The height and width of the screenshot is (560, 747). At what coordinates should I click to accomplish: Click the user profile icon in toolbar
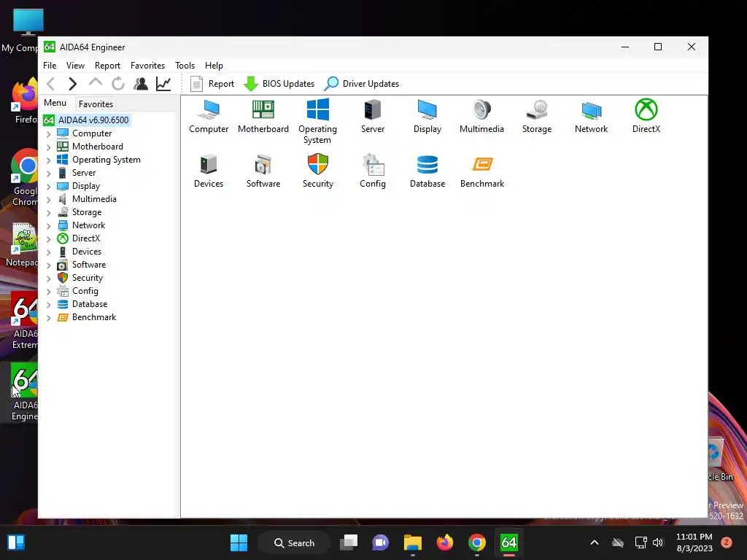(x=141, y=84)
